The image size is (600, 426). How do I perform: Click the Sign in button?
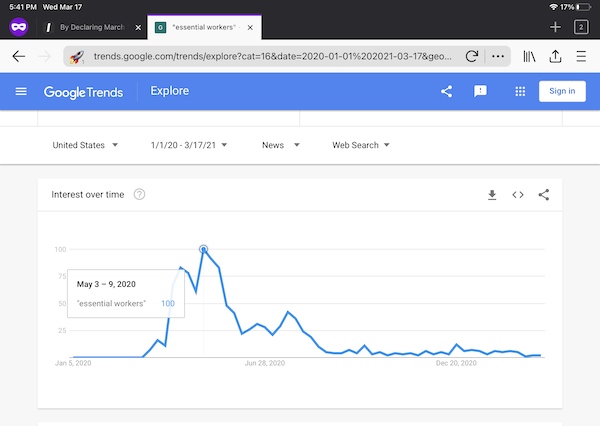562,91
